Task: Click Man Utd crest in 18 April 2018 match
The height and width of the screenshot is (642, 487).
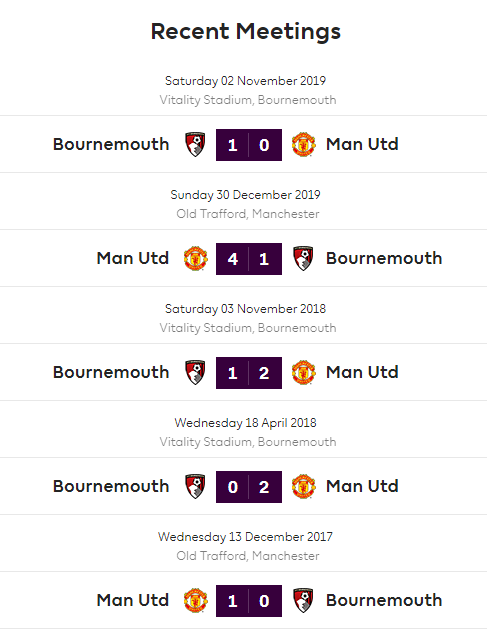Action: pos(304,486)
